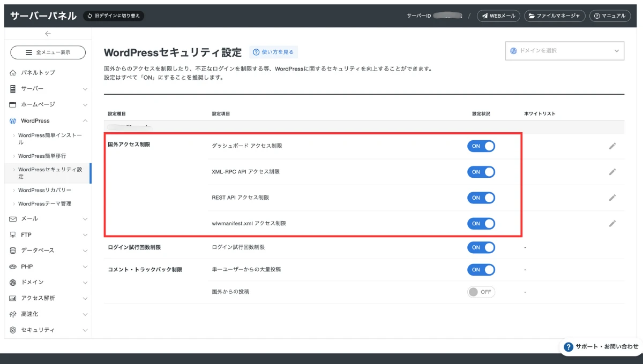Expand the 高速化 menu chevron
The image size is (643, 364).
[85, 314]
